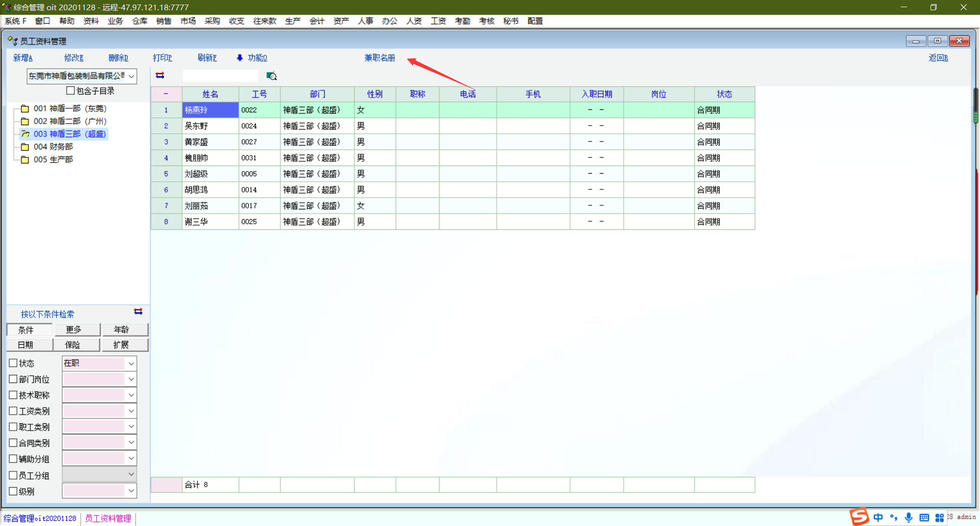Open the 在职 status dropdown
980x526 pixels.
click(131, 363)
